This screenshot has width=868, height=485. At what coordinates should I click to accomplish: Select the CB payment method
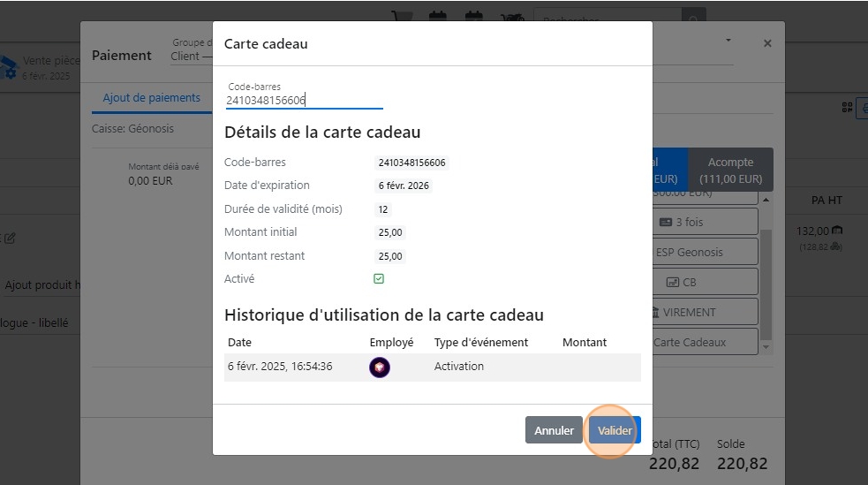pyautogui.click(x=706, y=282)
